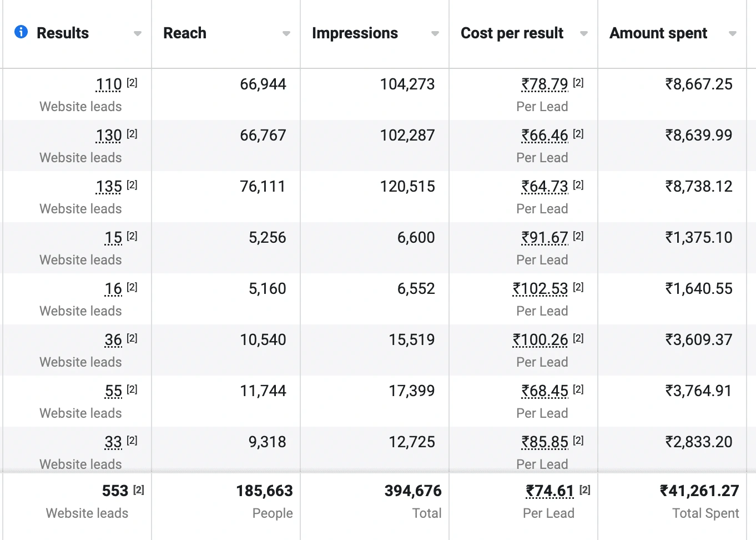This screenshot has height=540, width=756.
Task: Open the Reach column dropdown arrow
Action: coord(286,34)
